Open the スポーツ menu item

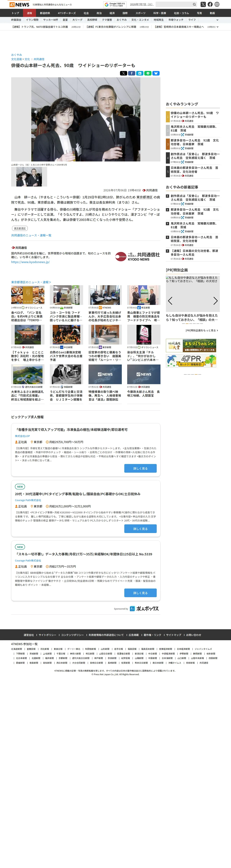pyautogui.click(x=141, y=13)
